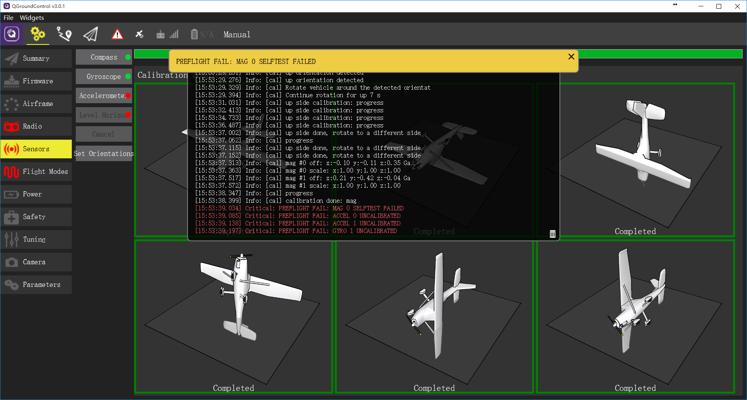Open the Flight Modes setup page

click(x=37, y=172)
